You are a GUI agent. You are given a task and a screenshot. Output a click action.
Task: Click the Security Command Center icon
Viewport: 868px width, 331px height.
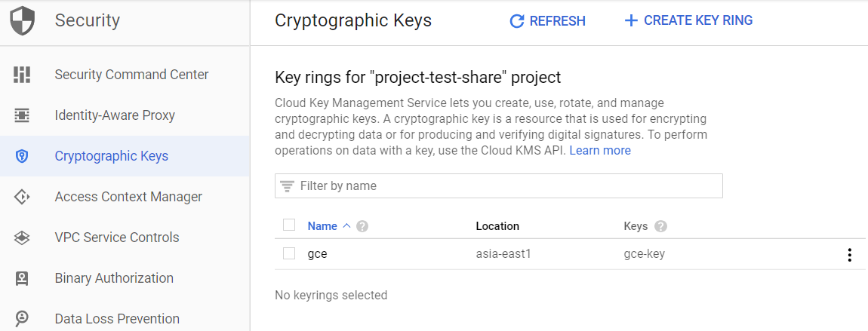tap(22, 75)
